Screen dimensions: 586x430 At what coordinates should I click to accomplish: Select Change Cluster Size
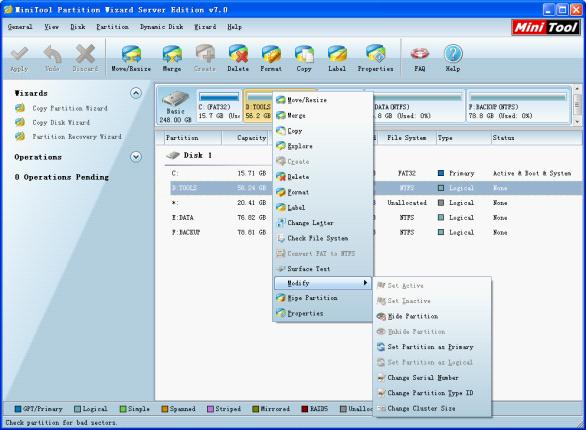[432, 408]
